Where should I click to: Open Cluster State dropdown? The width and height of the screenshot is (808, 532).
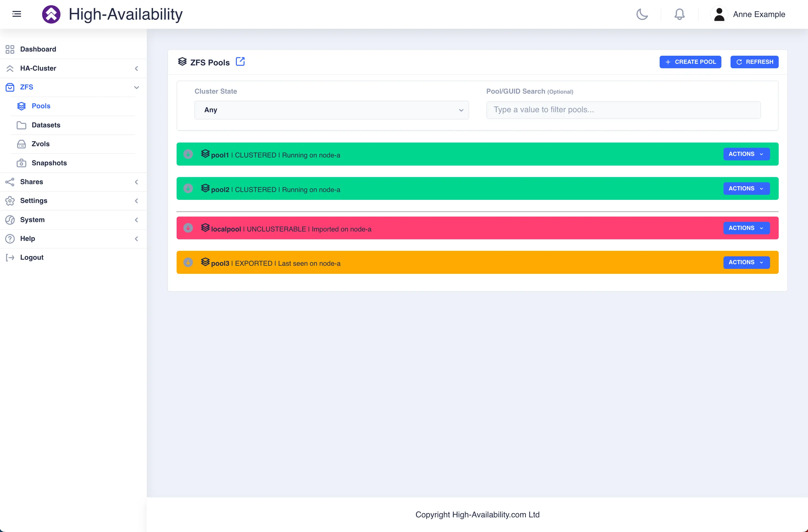(x=331, y=110)
